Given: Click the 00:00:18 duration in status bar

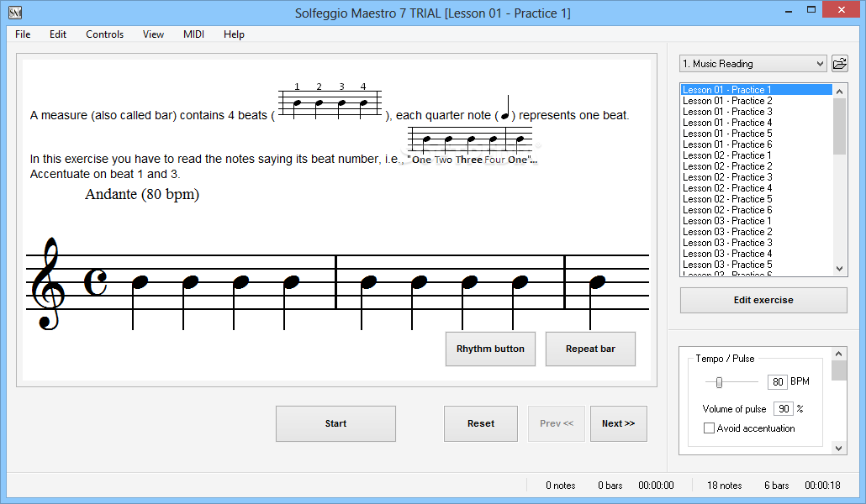Looking at the screenshot, I should click(822, 486).
